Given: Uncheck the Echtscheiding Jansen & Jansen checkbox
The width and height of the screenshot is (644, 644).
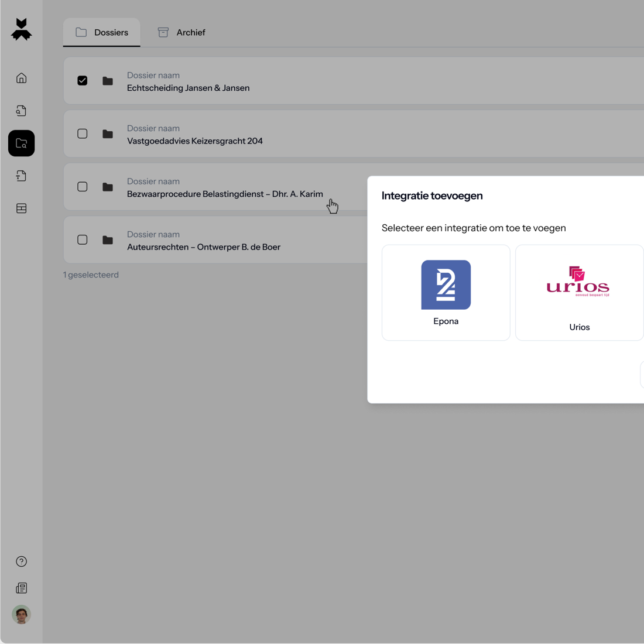Looking at the screenshot, I should click(82, 81).
